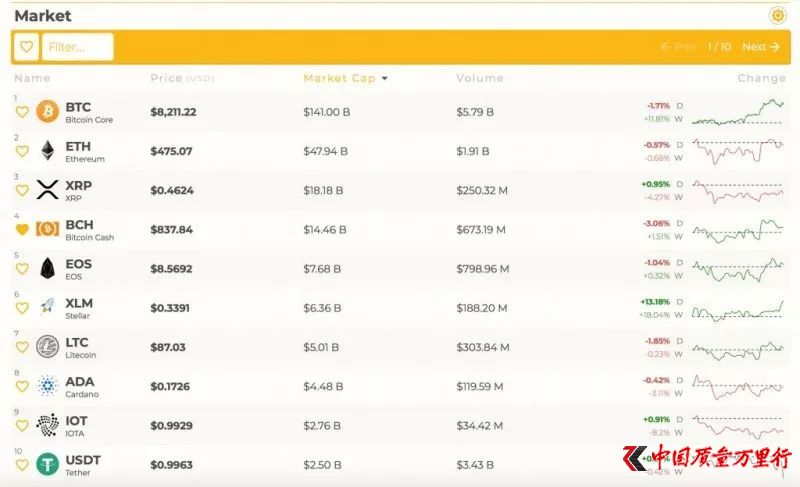Select the XRP market cap $18.18 B
Viewport: 800px width, 487px height.
pos(323,191)
